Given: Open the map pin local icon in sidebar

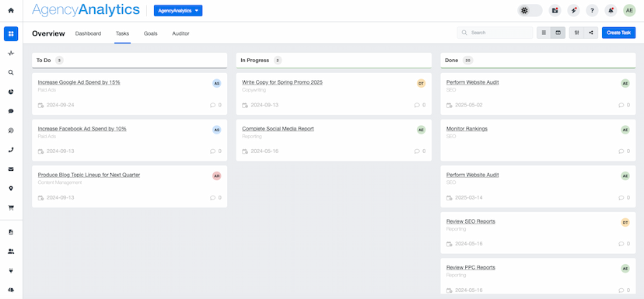Looking at the screenshot, I should pyautogui.click(x=11, y=188).
